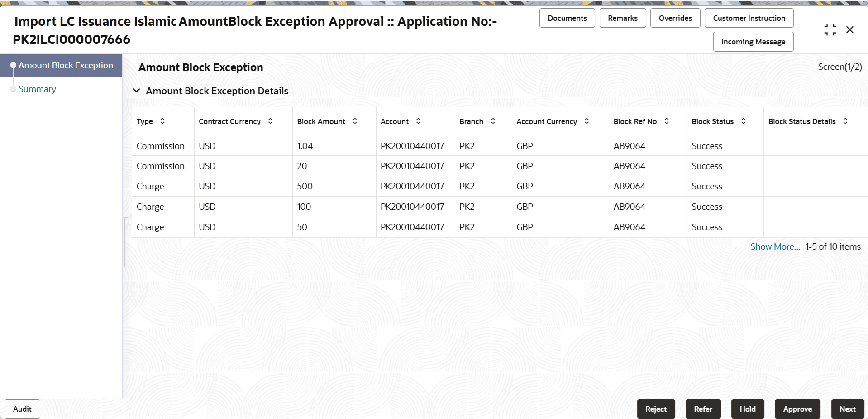Reject the application

(656, 409)
